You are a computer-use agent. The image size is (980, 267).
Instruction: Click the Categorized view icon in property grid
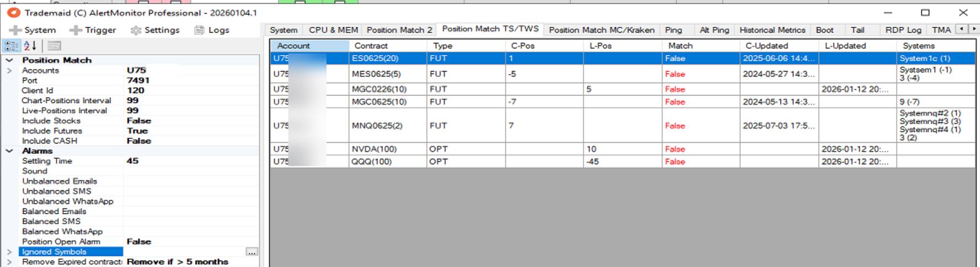tap(11, 46)
